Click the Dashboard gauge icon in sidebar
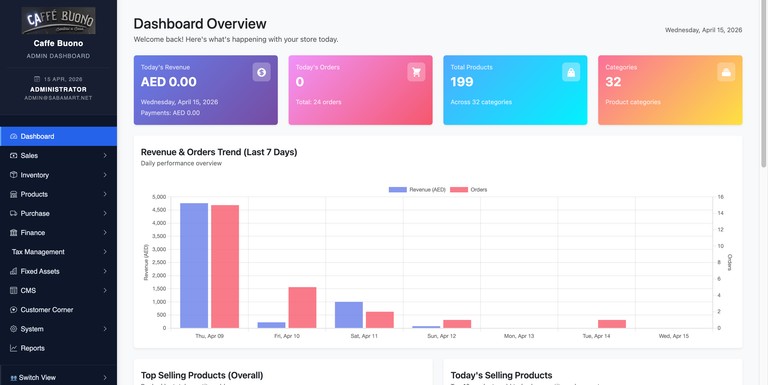The image size is (768, 385). pos(13,136)
